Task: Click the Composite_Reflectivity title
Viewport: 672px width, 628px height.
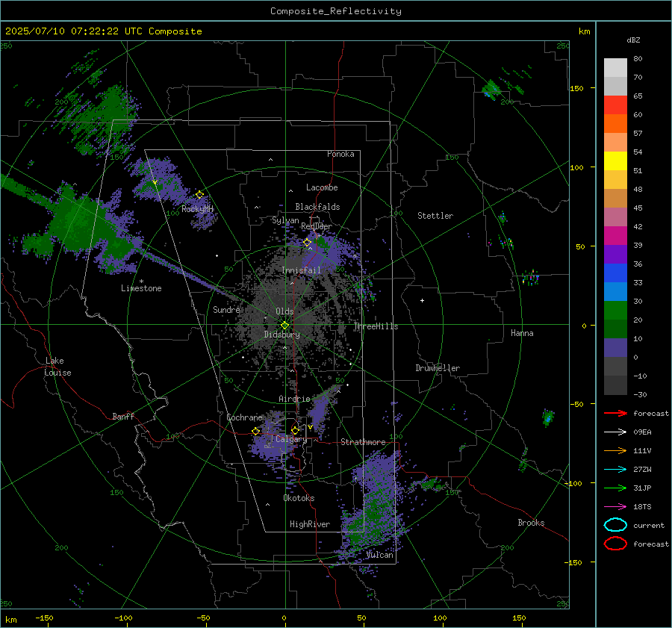Action: 336,11
